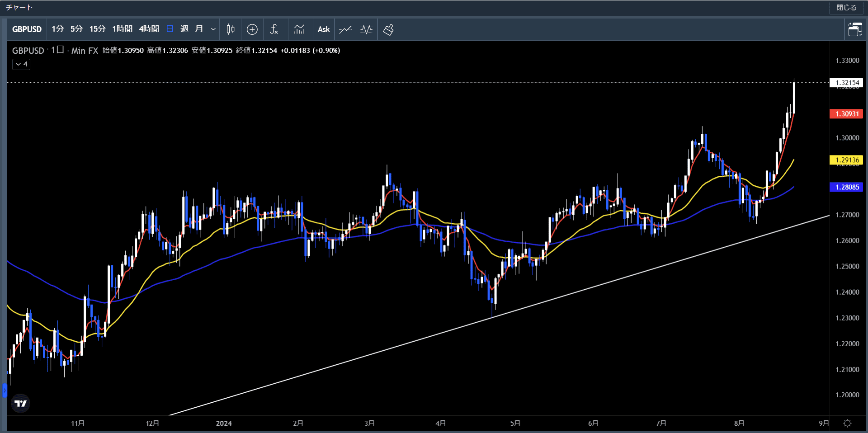This screenshot has height=433, width=868.
Task: Open the indicator templates chart icon
Action: 299,29
